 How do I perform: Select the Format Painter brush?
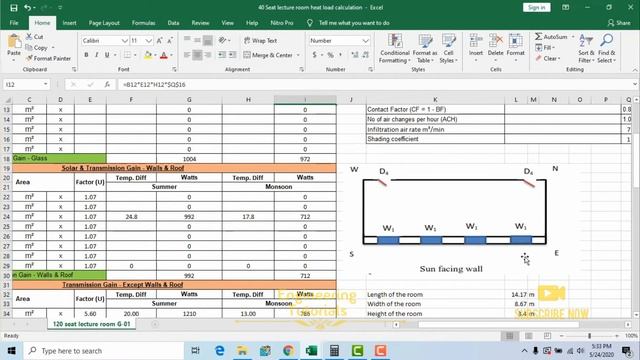click(29, 58)
